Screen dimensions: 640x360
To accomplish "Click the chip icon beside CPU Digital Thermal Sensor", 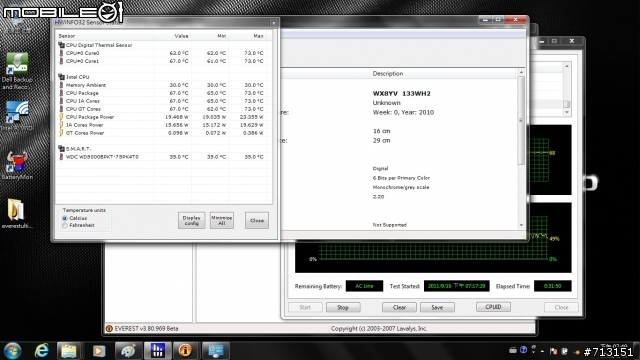I will (x=61, y=45).
